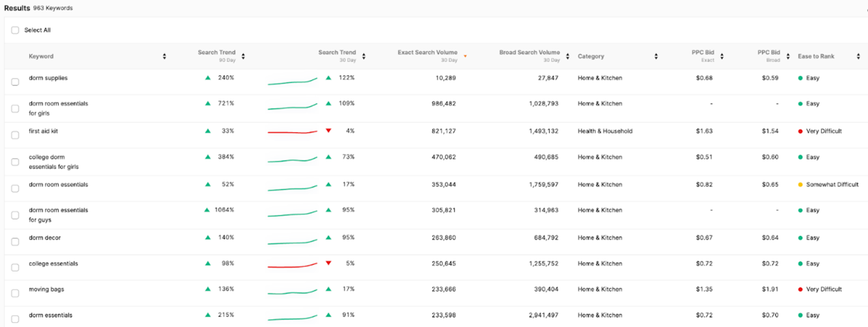Tick checkbox for dorm supplies row
The height and width of the screenshot is (327, 868).
15,82
